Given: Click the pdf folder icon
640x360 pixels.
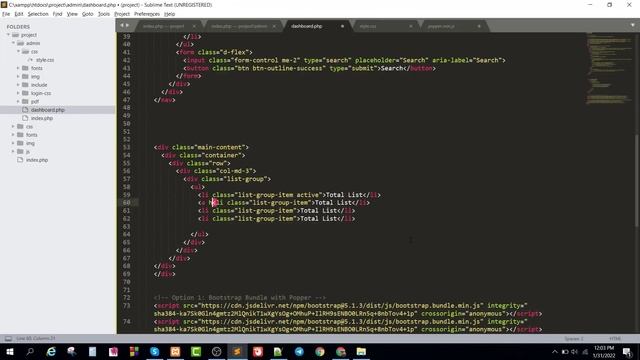Looking at the screenshot, I should point(25,101).
